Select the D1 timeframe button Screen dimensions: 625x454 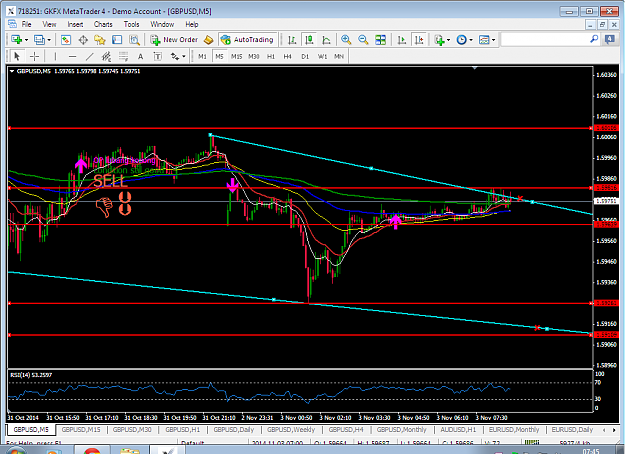pos(305,57)
